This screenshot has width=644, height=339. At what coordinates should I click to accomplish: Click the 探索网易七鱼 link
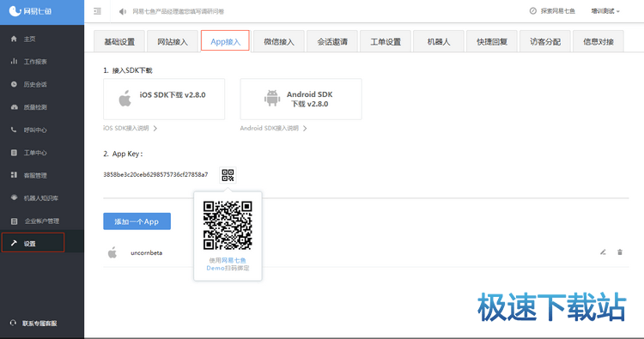click(x=558, y=11)
